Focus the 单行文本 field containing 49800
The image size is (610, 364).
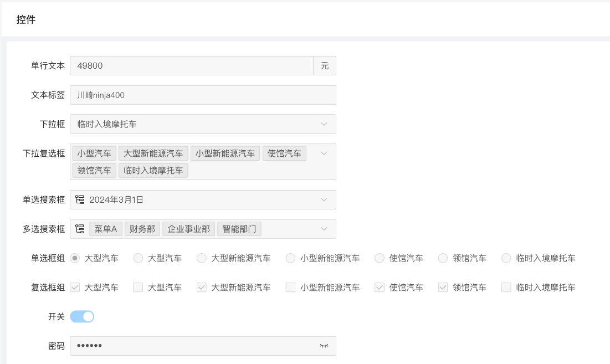191,65
